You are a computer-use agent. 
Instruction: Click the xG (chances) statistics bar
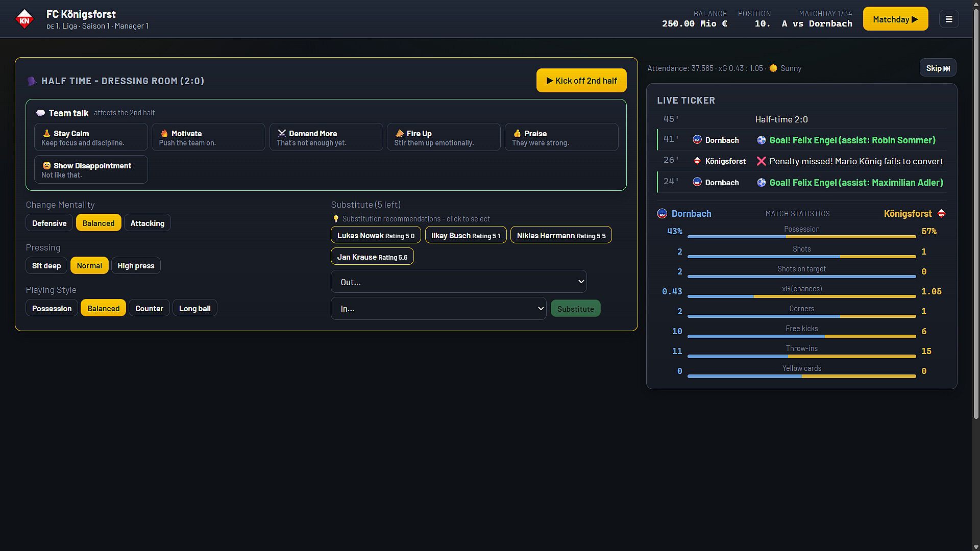point(801,296)
